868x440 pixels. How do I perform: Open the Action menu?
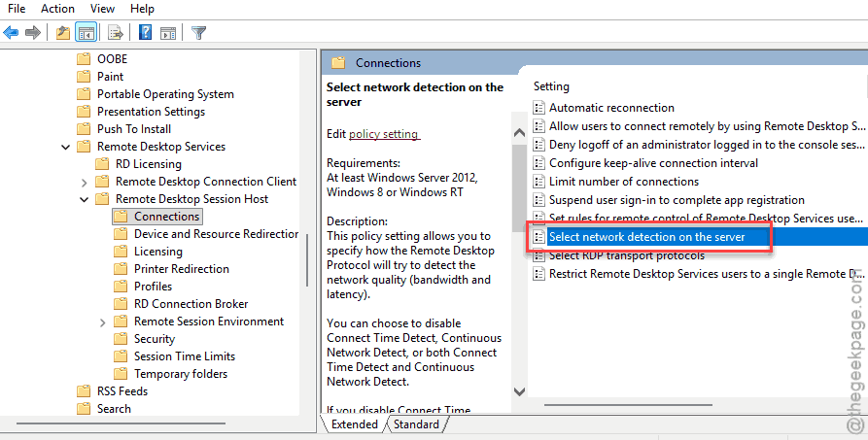pos(57,9)
